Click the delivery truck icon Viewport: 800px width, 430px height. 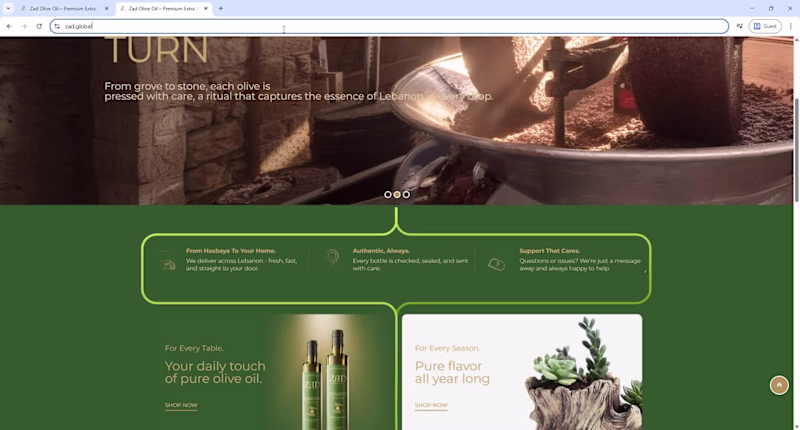tap(168, 265)
